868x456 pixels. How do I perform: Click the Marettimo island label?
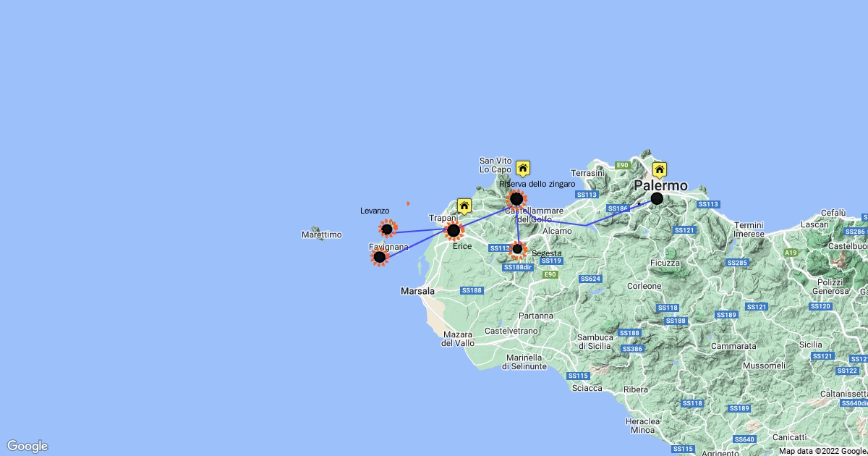pos(321,235)
